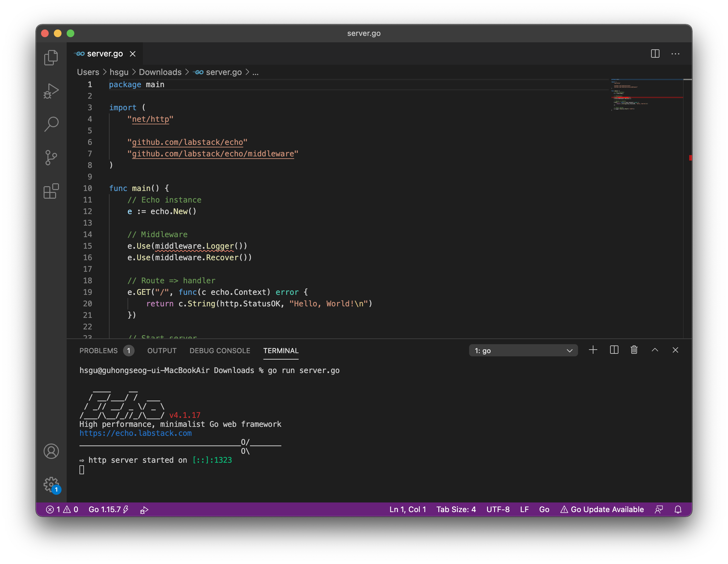Click 'middleware.Recover' on line 16
Viewport: 728px width, 564px height.
click(197, 258)
